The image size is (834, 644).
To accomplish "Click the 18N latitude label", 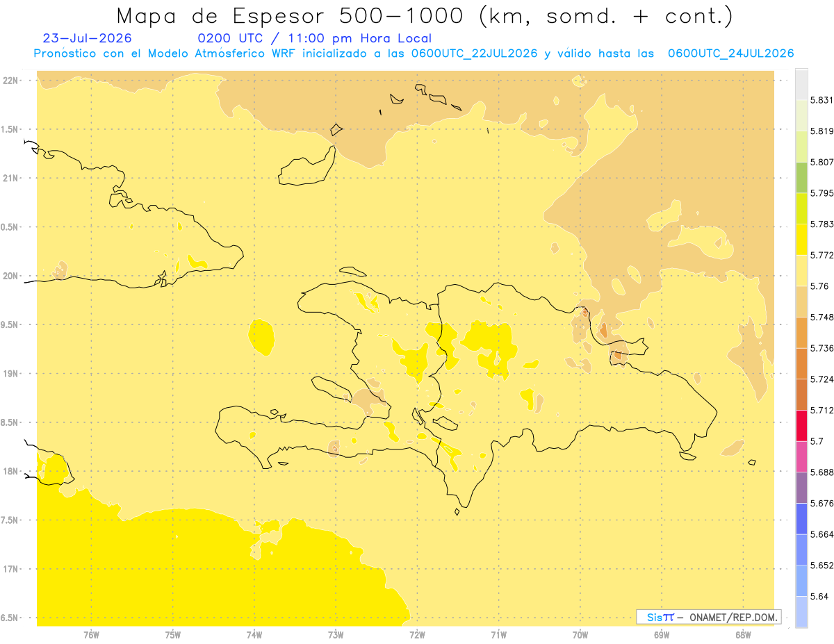I will [x=12, y=471].
